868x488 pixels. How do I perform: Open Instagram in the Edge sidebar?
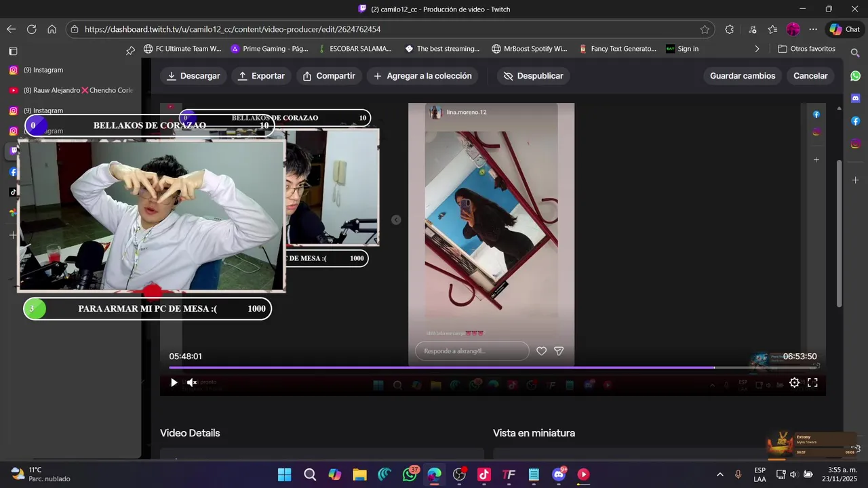[855, 143]
